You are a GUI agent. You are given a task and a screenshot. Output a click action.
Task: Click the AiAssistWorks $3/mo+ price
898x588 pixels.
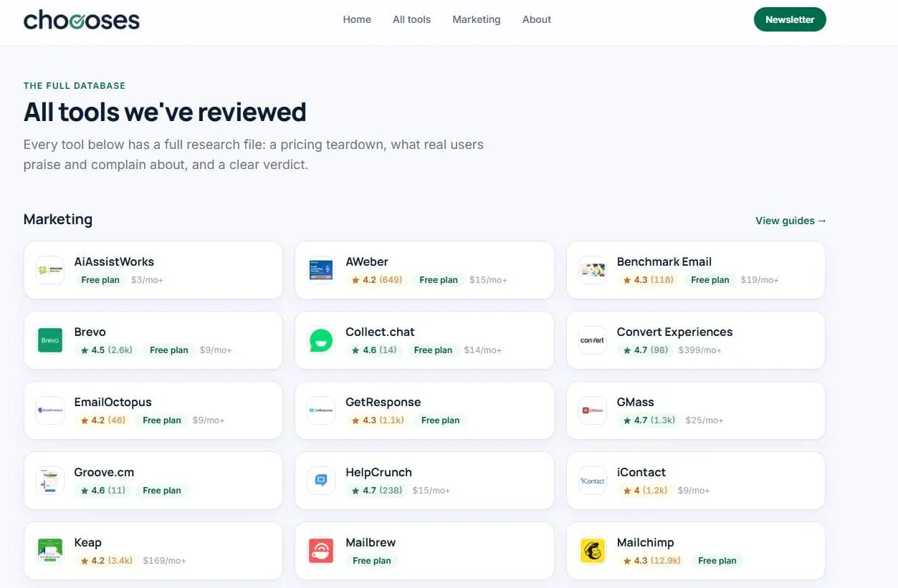coord(147,280)
